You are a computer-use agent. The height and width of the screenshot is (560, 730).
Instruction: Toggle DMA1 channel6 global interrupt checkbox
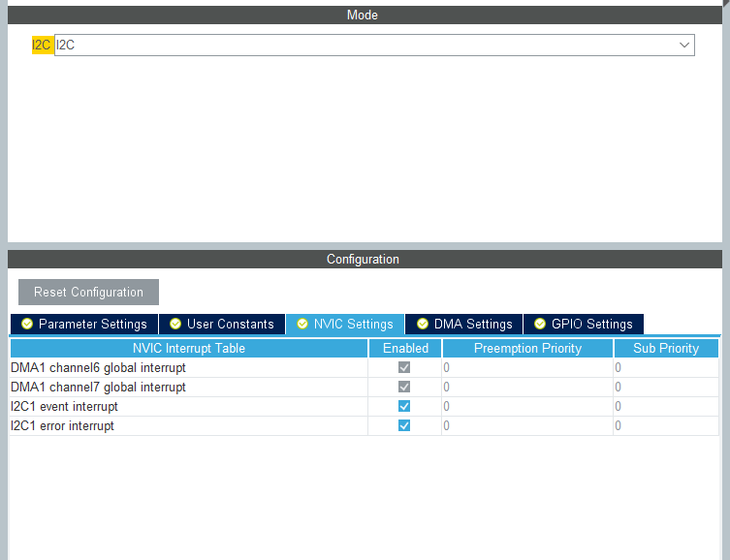[x=404, y=367]
